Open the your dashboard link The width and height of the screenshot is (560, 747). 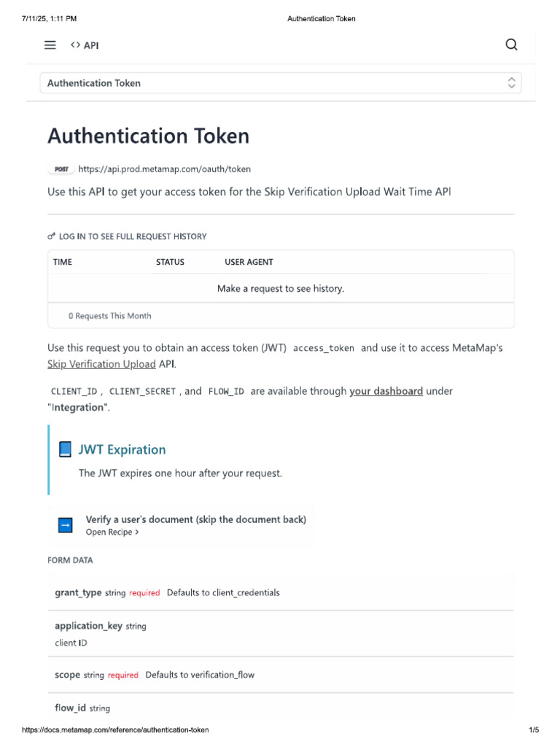[386, 391]
